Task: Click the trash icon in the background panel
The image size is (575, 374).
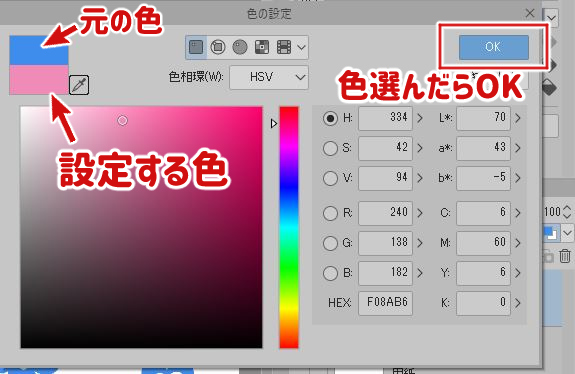Action: (565, 256)
